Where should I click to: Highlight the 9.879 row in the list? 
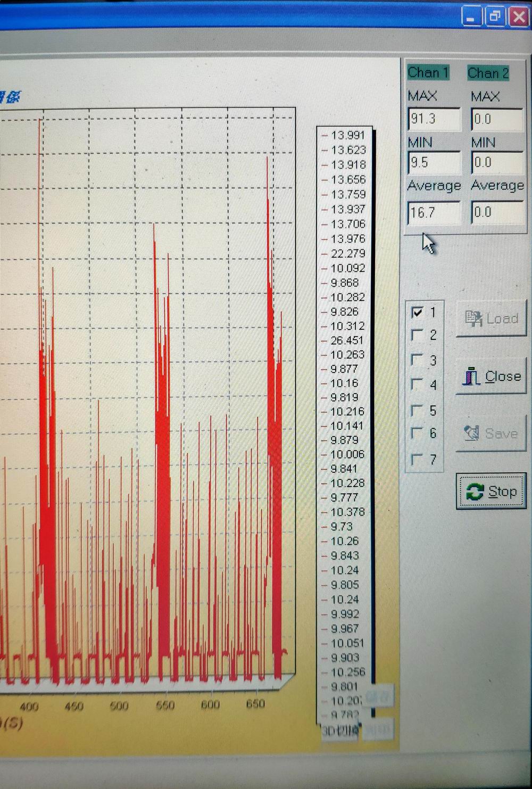point(344,441)
